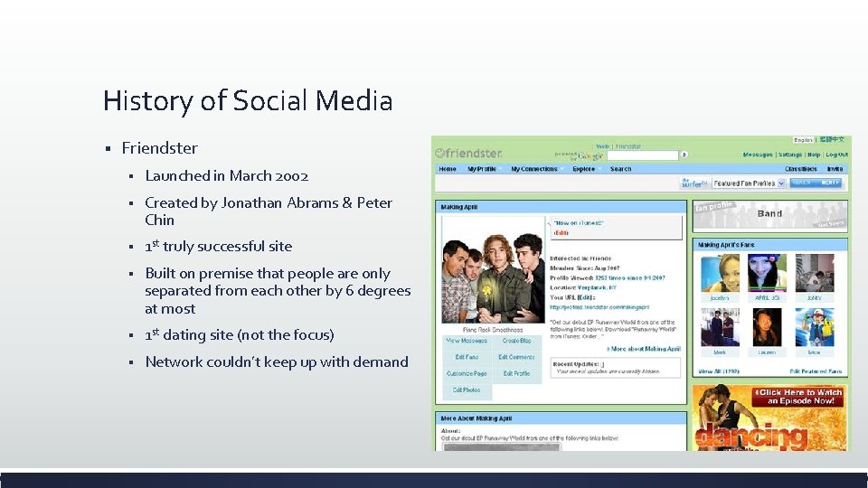Expand the My Connections menu
The width and height of the screenshot is (868, 488).
(536, 169)
